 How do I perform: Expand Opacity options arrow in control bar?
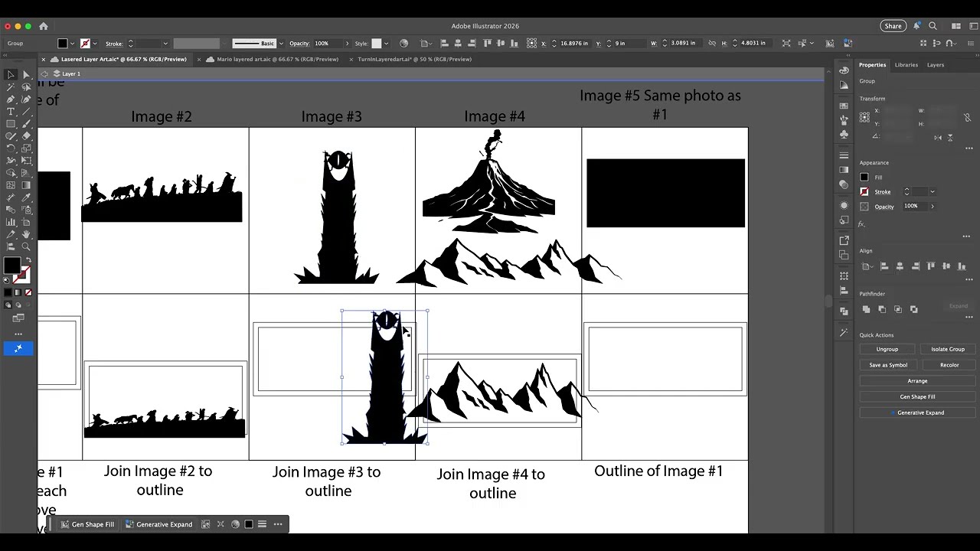[347, 44]
